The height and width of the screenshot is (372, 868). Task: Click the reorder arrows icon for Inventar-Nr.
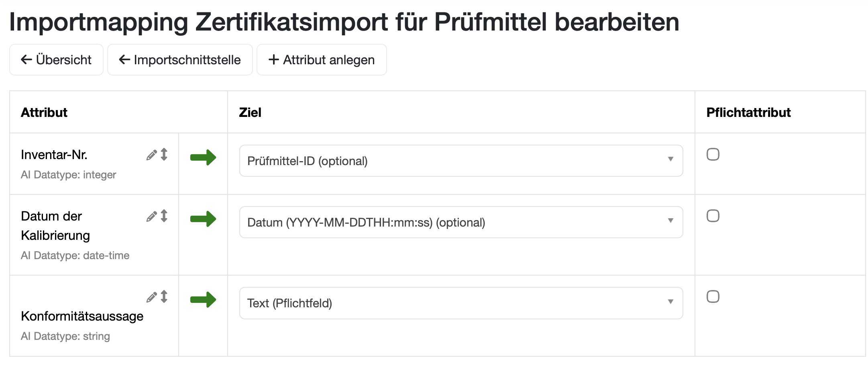pos(164,154)
